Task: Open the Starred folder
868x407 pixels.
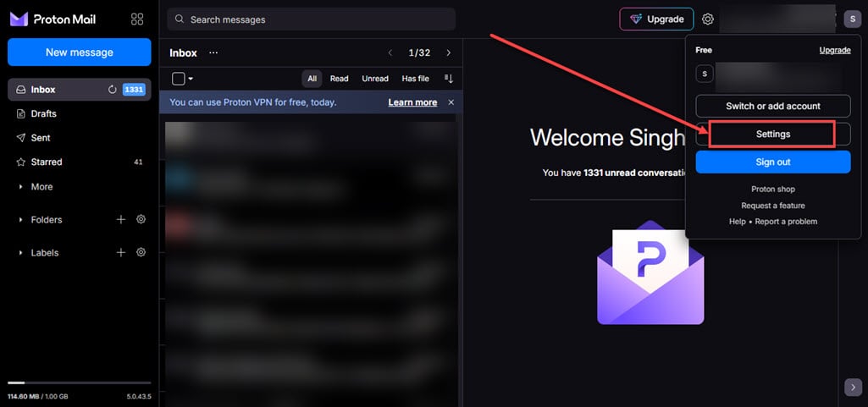Action: 79,162
